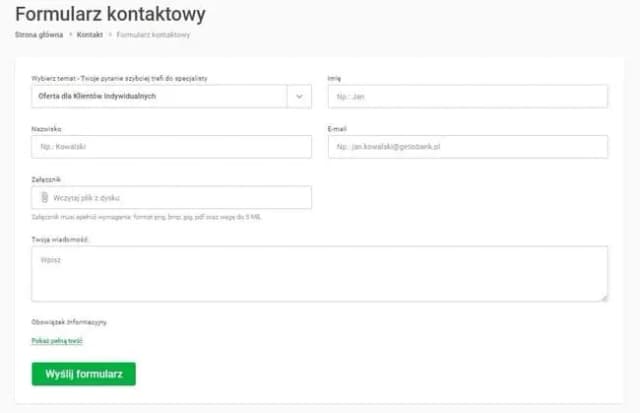The width and height of the screenshot is (640, 413).
Task: Expand the topic dropdown chevron arrow
Action: pos(299,96)
